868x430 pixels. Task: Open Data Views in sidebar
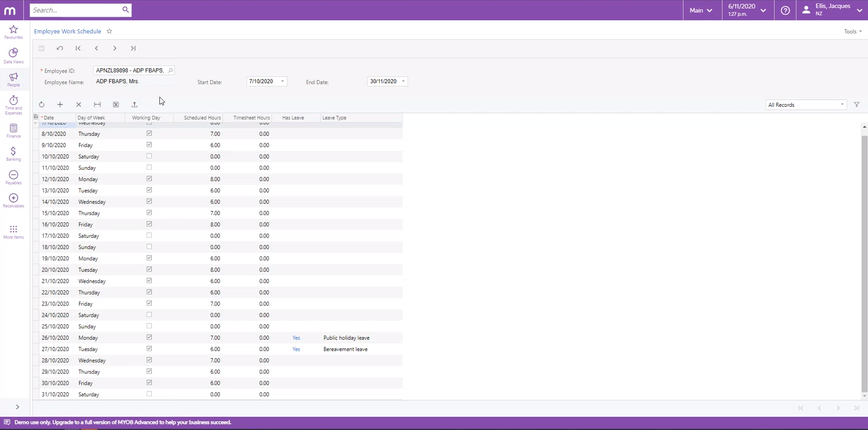14,56
